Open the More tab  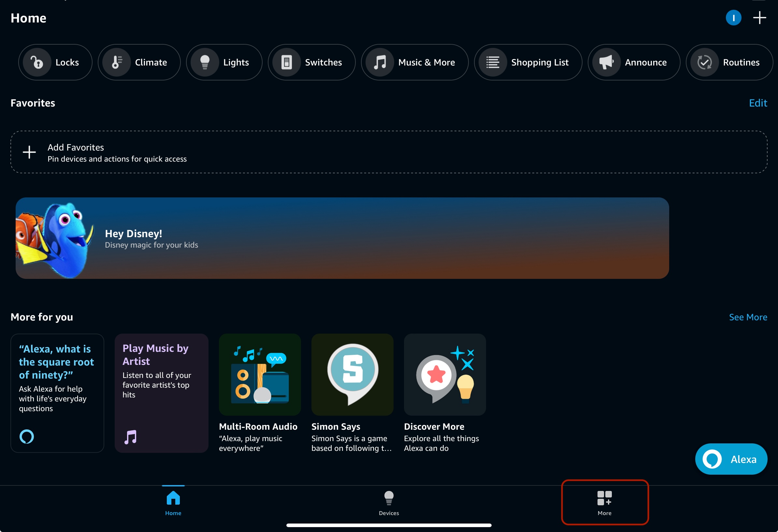(x=604, y=502)
